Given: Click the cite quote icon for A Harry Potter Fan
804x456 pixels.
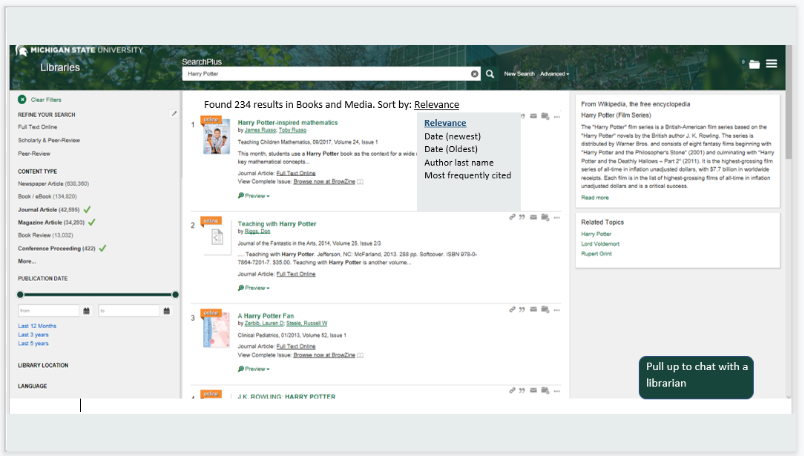Looking at the screenshot, I should click(522, 309).
